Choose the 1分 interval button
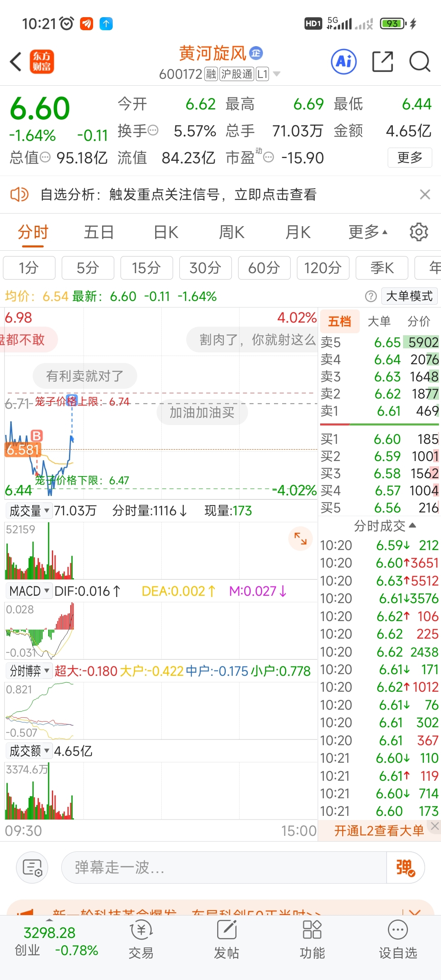The height and width of the screenshot is (980, 441). click(29, 268)
